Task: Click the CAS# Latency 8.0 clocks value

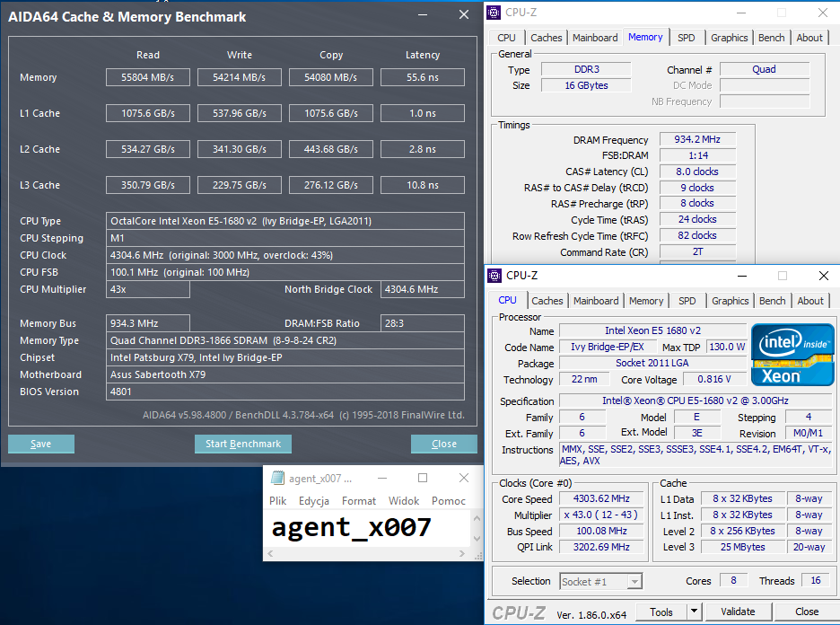Action: [x=697, y=172]
